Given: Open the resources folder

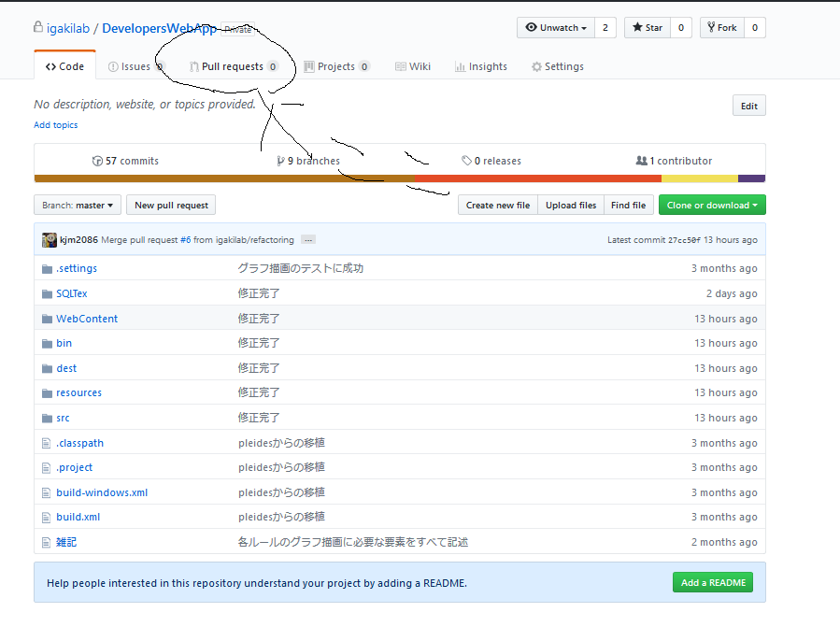Looking at the screenshot, I should click(78, 392).
